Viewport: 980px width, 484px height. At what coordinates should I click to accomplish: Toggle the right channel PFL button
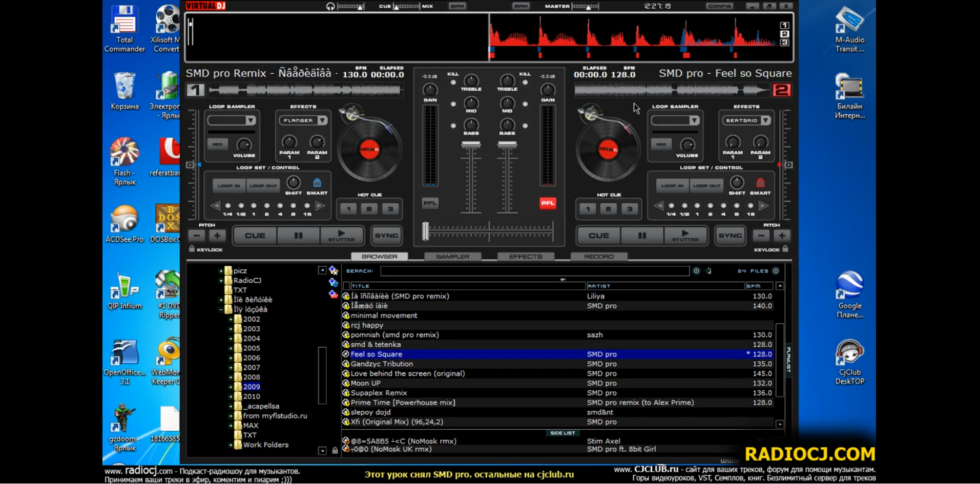pos(547,203)
